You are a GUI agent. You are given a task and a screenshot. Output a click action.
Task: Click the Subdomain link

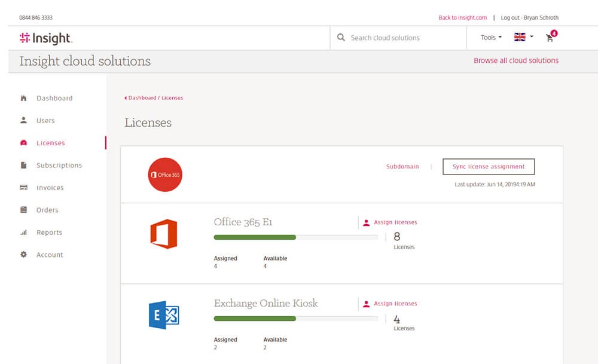click(402, 167)
